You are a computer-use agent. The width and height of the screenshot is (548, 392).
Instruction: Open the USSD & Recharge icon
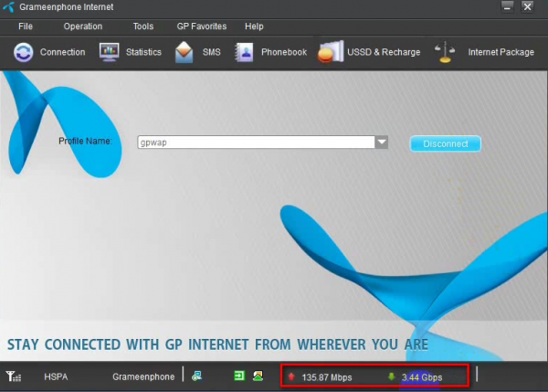331,52
